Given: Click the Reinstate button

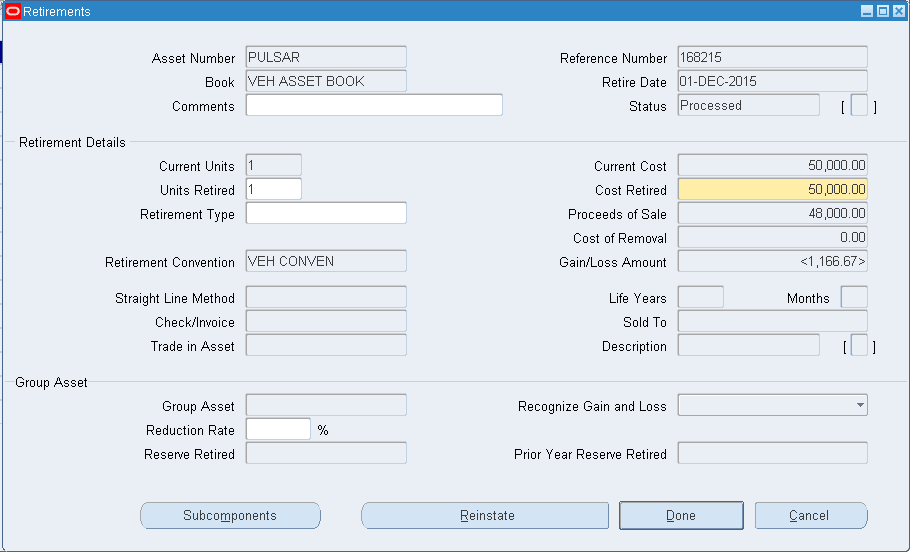Looking at the screenshot, I should 484,516.
